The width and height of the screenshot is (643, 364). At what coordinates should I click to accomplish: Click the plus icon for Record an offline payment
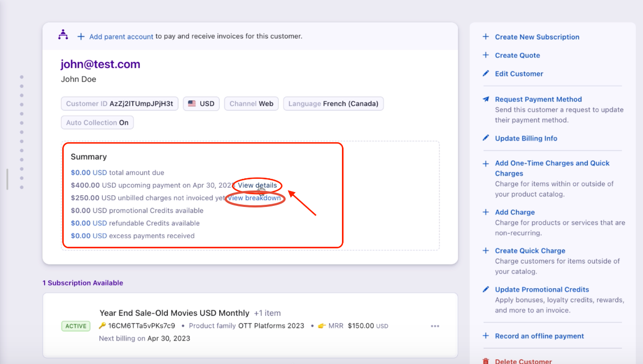485,336
